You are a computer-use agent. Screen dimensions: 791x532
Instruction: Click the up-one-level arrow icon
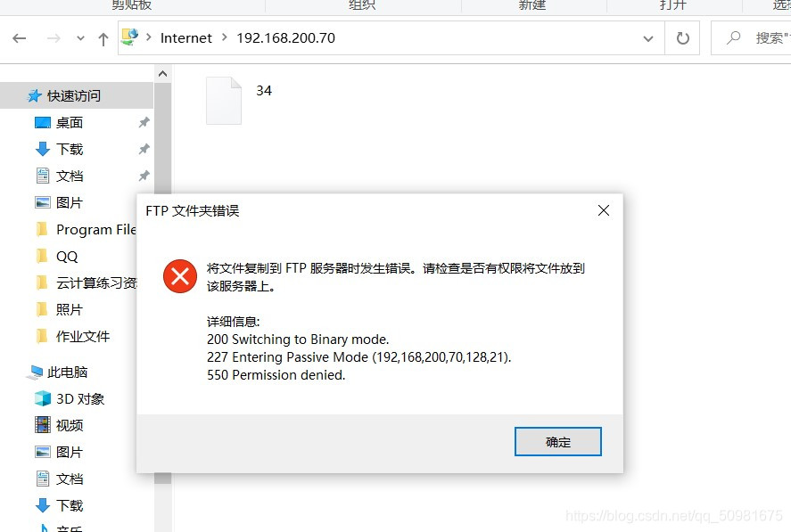click(x=103, y=39)
